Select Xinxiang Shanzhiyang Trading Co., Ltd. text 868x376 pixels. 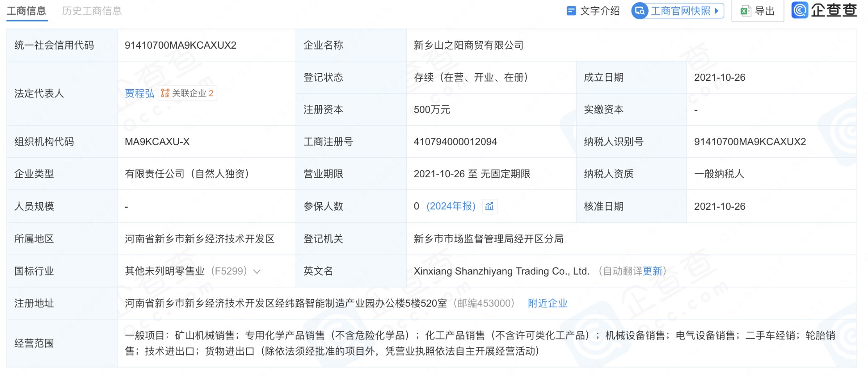pyautogui.click(x=501, y=271)
